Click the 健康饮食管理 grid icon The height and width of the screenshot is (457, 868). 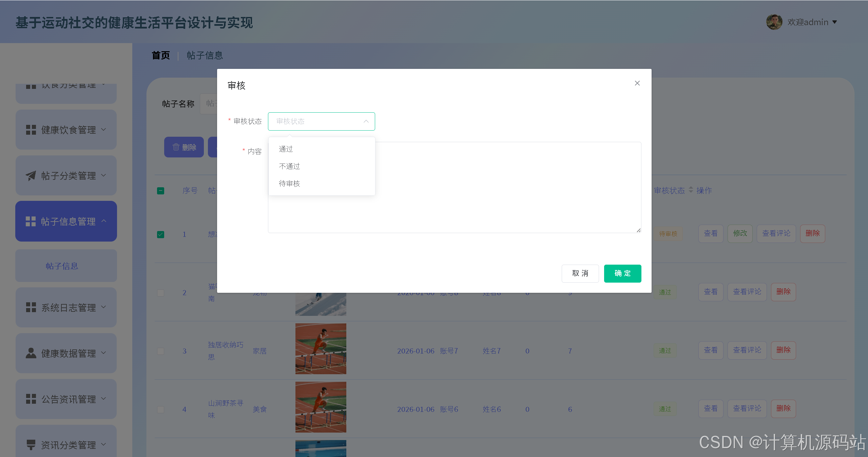click(31, 130)
